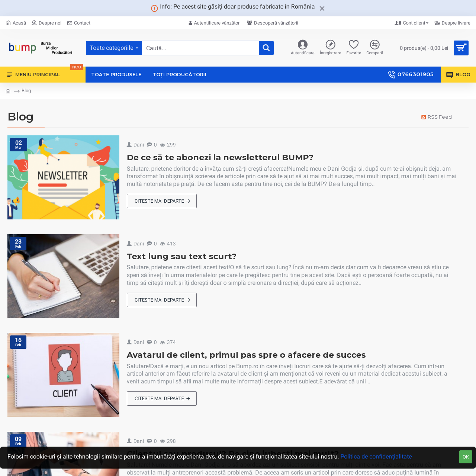Select Toate Produsele menu item
The width and height of the screenshot is (476, 476).
116,75
